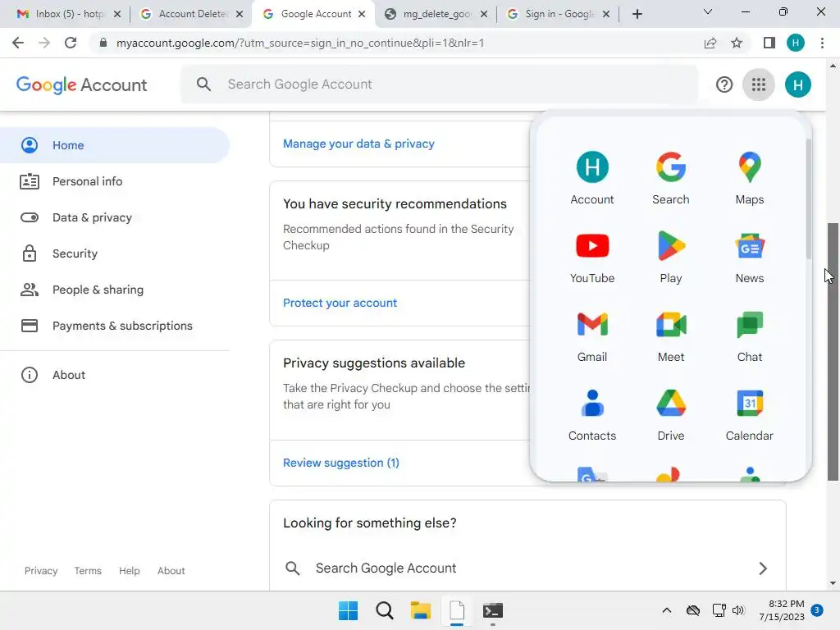The height and width of the screenshot is (630, 840).
Task: Focus the Search Google Account field
Action: tap(440, 84)
